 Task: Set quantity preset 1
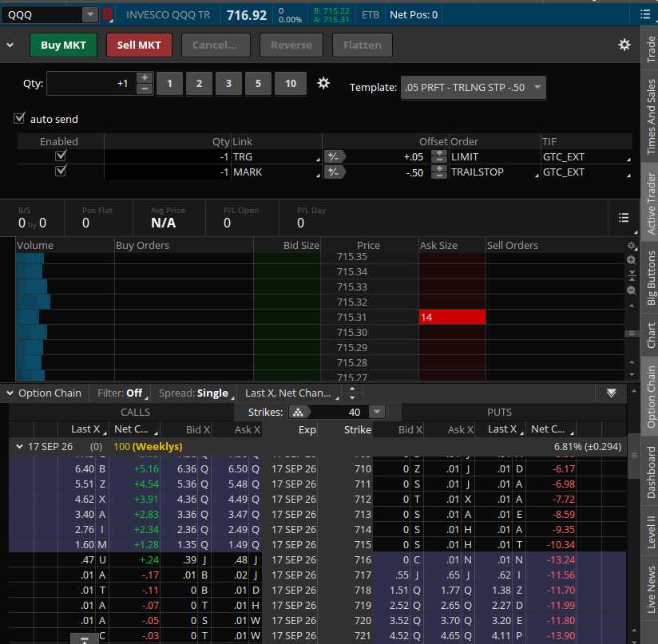(169, 84)
